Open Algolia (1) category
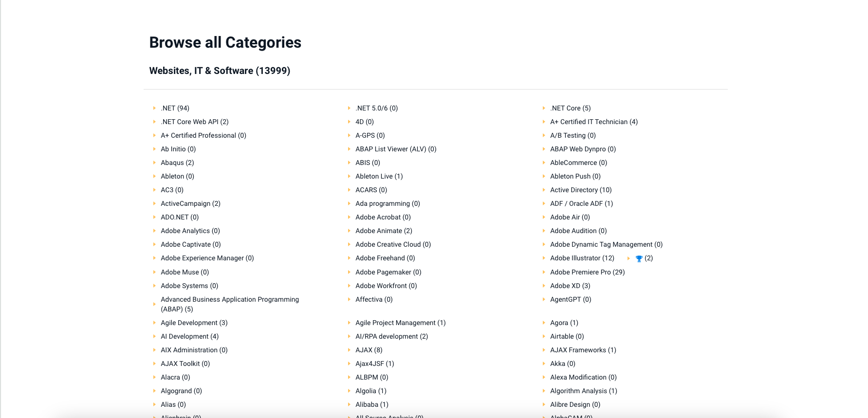The image size is (868, 418). click(370, 391)
